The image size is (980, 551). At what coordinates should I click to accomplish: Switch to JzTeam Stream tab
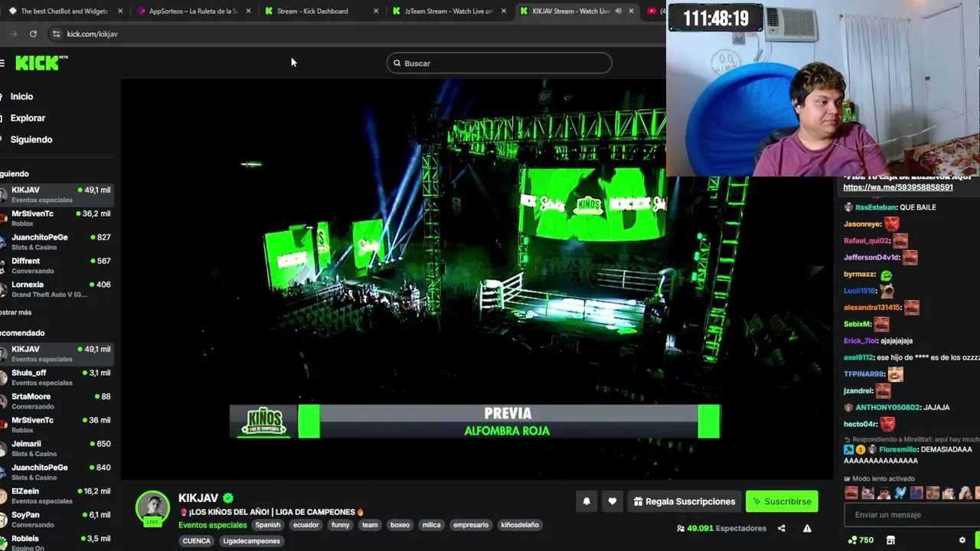(449, 11)
